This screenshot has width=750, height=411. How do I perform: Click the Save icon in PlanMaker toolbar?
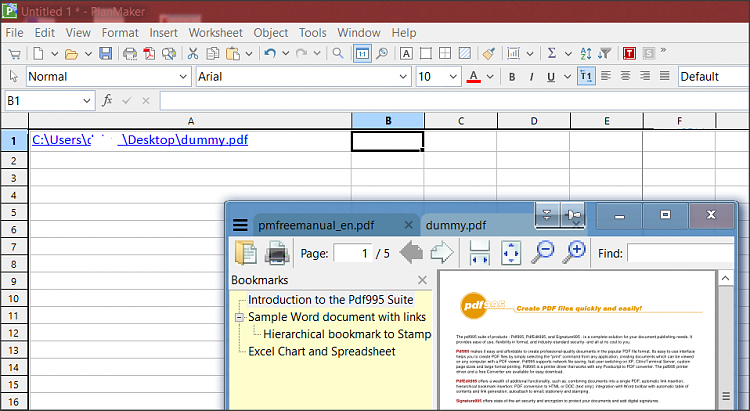pyautogui.click(x=105, y=53)
